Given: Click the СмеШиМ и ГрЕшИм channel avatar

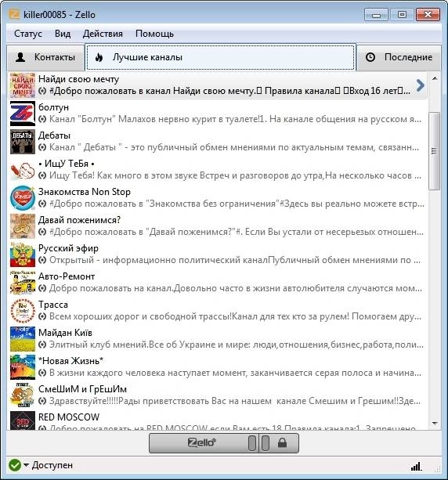Looking at the screenshot, I should pyautogui.click(x=23, y=395).
